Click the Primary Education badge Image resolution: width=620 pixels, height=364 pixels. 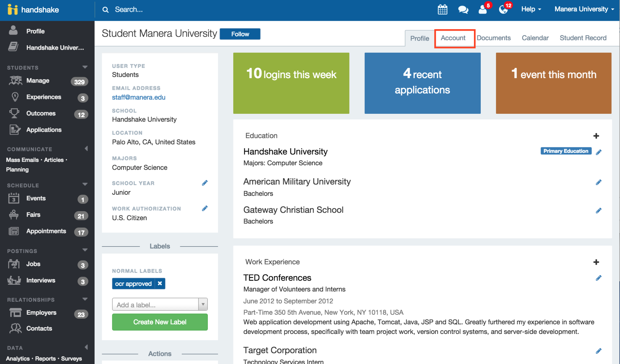pos(566,151)
